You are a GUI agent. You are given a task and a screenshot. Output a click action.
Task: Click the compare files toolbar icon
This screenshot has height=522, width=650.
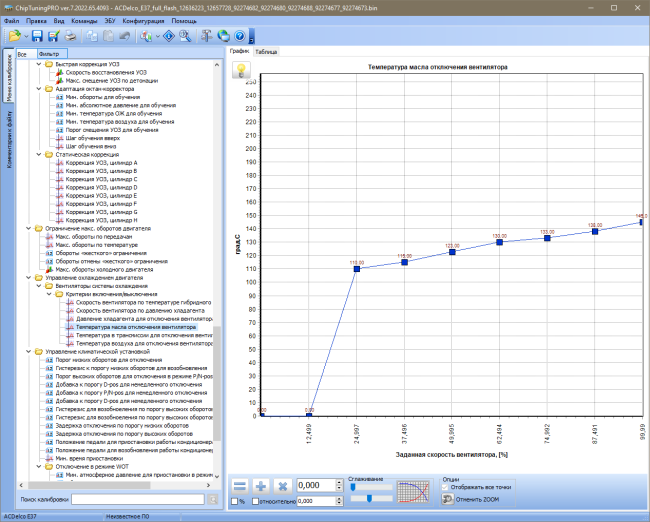click(x=146, y=36)
